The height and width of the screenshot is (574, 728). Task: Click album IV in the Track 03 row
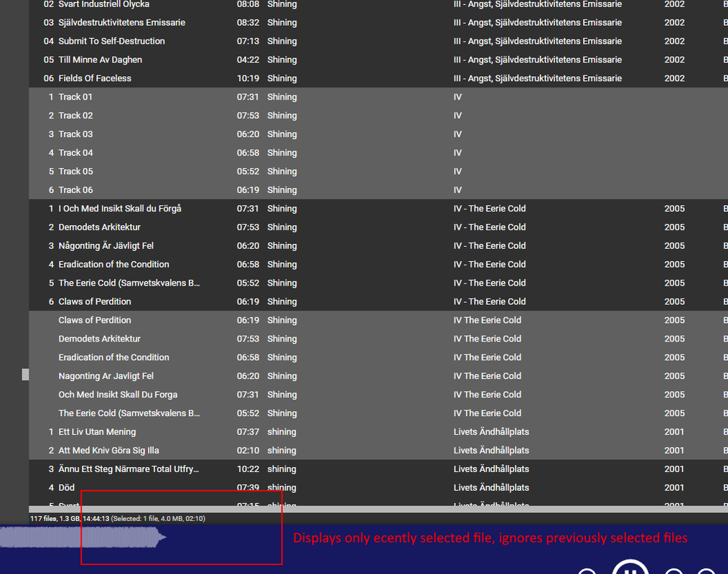[457, 134]
